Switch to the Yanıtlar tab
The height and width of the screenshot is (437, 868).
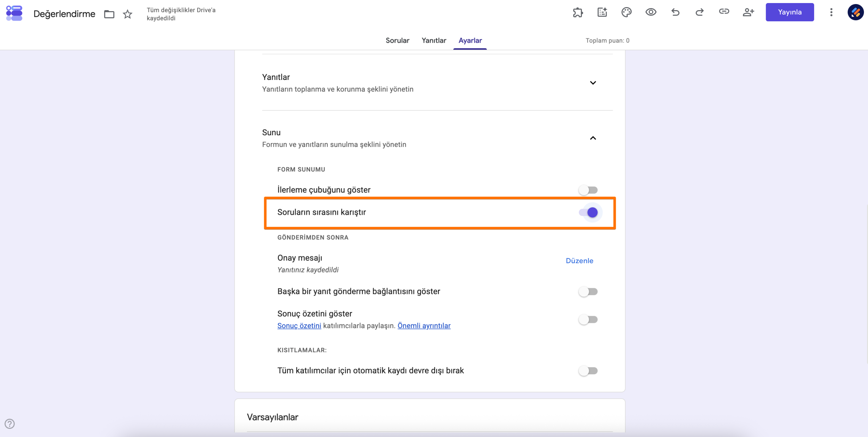coord(434,40)
